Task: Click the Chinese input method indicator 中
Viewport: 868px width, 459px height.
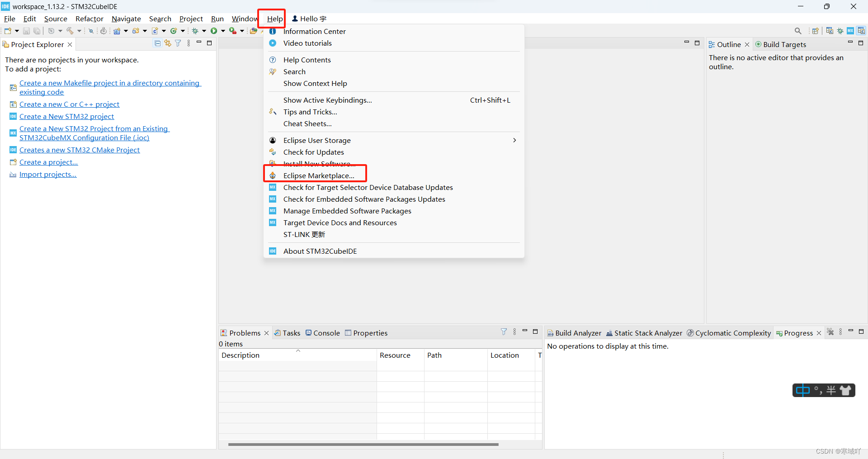Action: pos(802,390)
